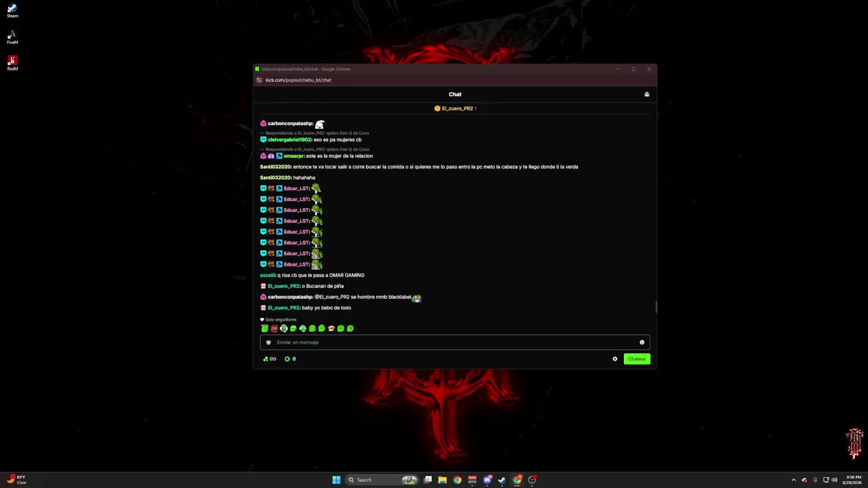Select the third quick emote, the clown face
Viewport: 868px width, 488px height.
[x=283, y=329]
